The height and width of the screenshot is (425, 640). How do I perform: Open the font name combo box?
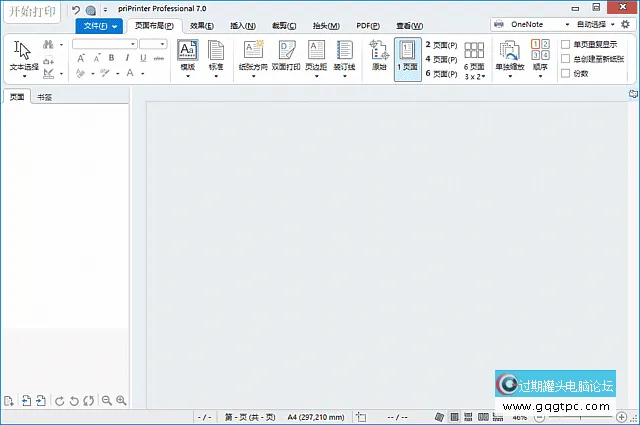pyautogui.click(x=104, y=44)
